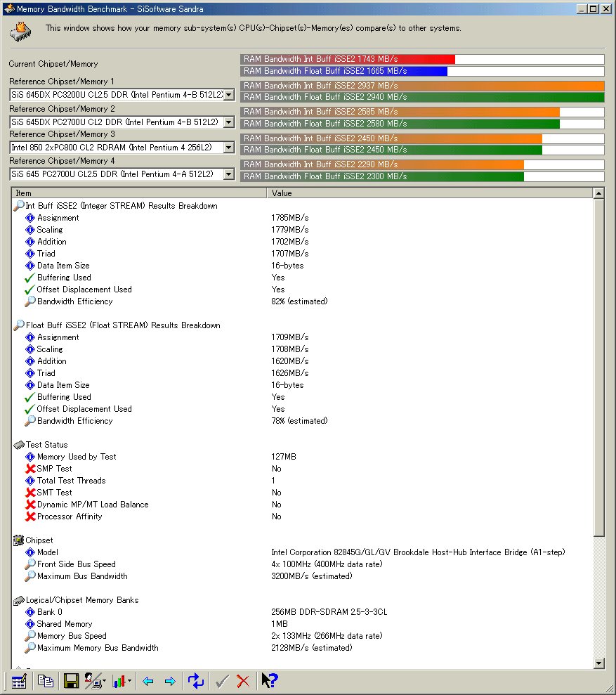
Task: Select the Total Test Threads row
Action: (x=302, y=481)
